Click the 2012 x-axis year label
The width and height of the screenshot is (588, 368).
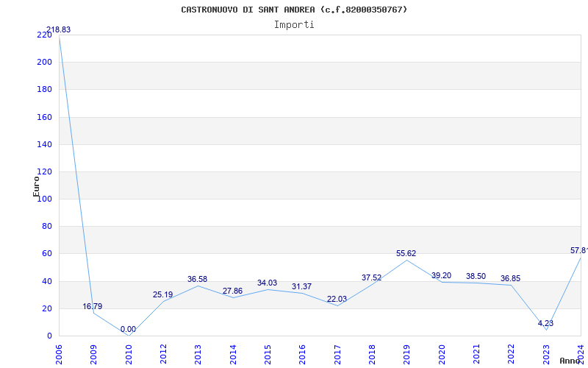tap(163, 355)
